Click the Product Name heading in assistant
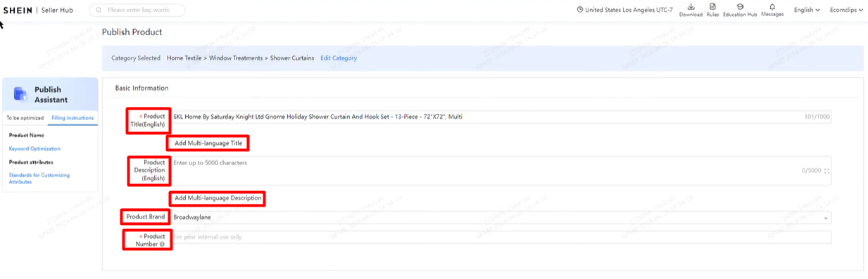Image resolution: width=868 pixels, height=279 pixels. (27, 135)
